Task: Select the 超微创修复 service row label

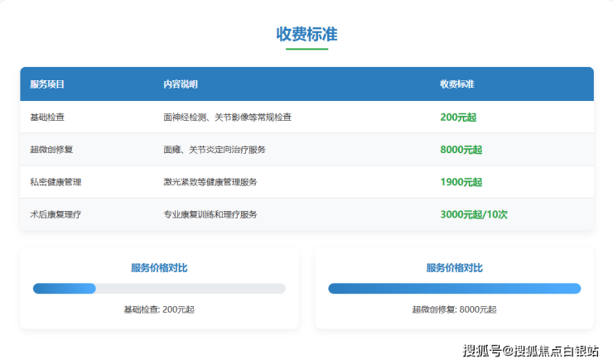Action: click(x=51, y=150)
